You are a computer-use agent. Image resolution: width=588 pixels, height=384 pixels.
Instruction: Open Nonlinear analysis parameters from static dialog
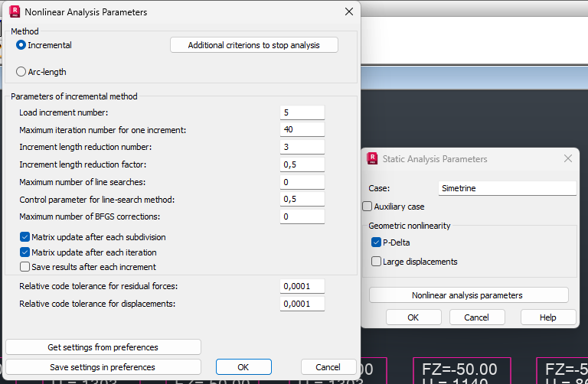pyautogui.click(x=468, y=295)
